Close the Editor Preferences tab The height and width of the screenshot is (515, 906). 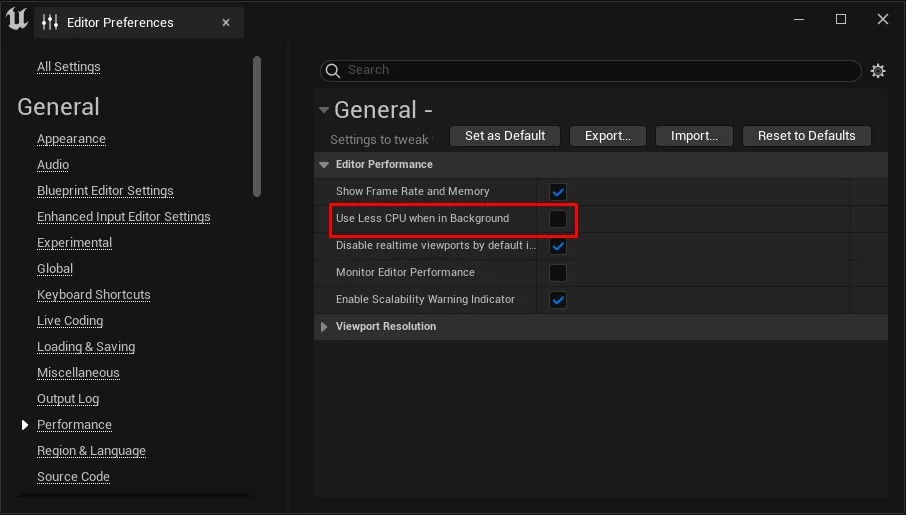(x=226, y=23)
